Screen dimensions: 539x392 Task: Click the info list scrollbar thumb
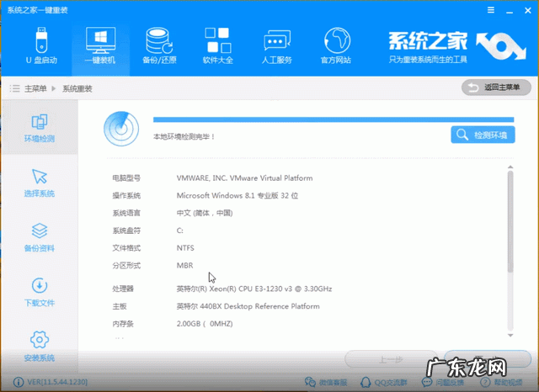(x=510, y=221)
